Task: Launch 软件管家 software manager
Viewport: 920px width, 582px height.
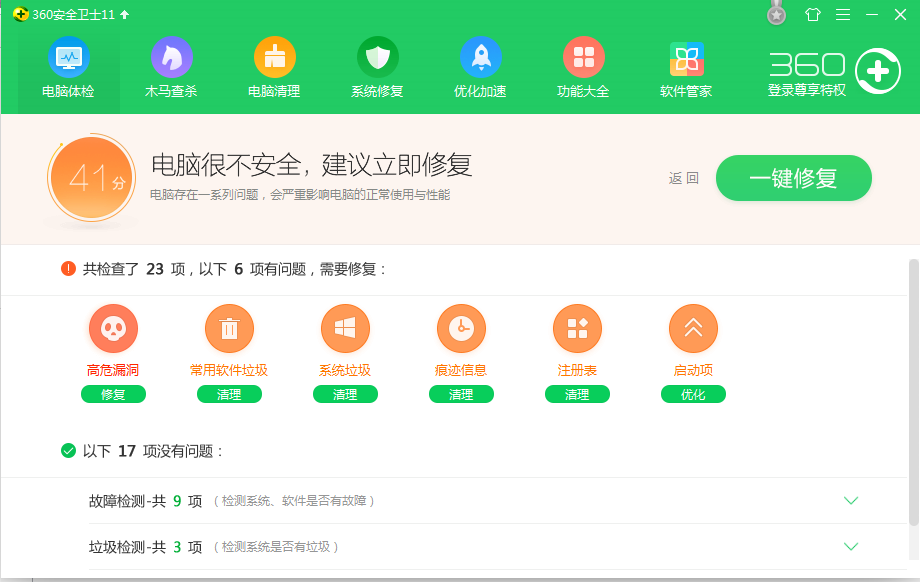Action: click(x=686, y=68)
